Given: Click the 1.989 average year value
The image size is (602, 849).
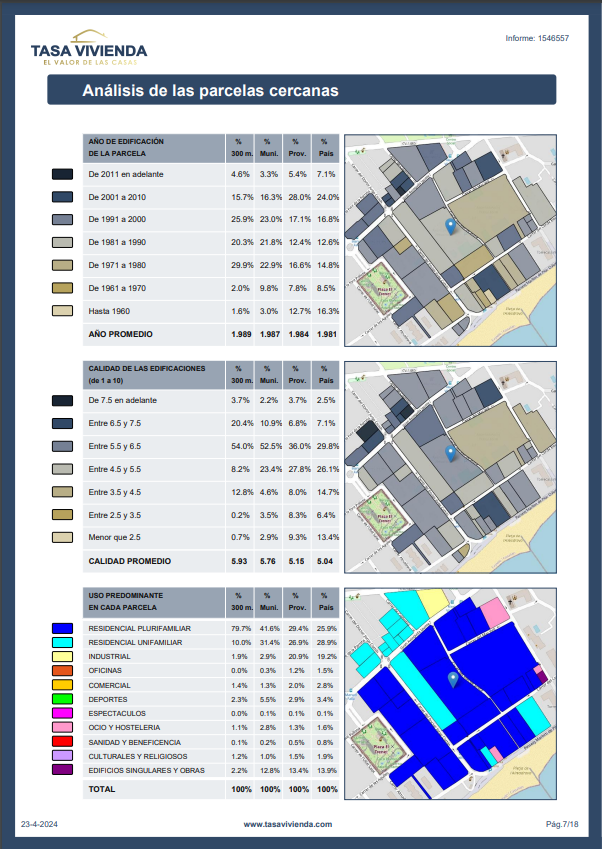Looking at the screenshot, I should [241, 334].
